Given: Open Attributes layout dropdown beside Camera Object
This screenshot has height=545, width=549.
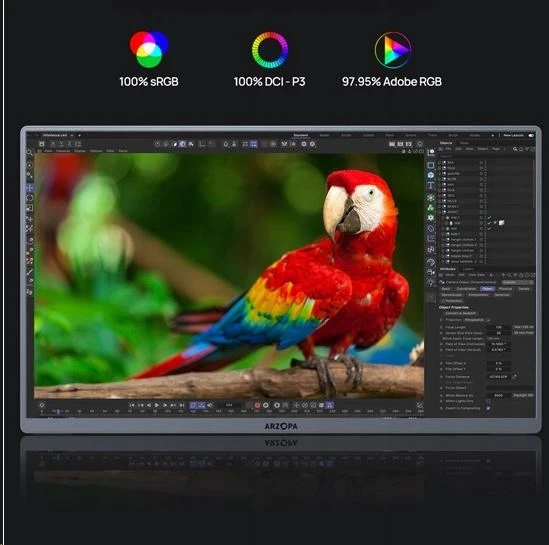Looking at the screenshot, I should pos(518,282).
